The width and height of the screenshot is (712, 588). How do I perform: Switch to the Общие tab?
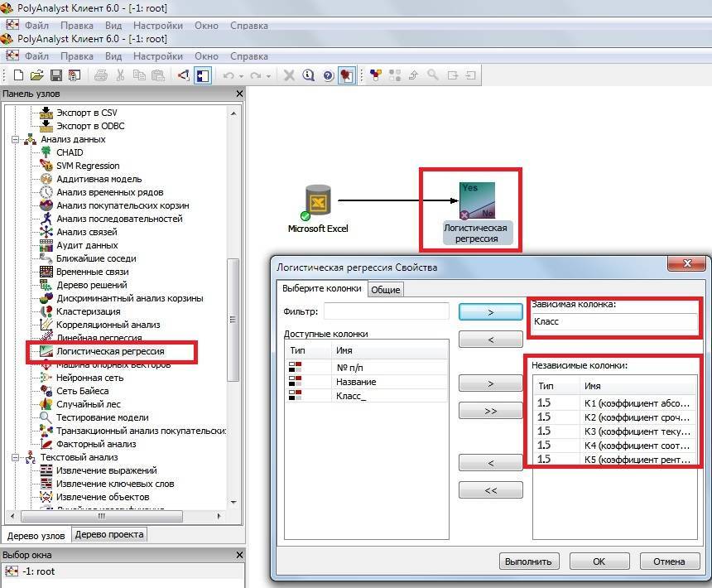385,290
